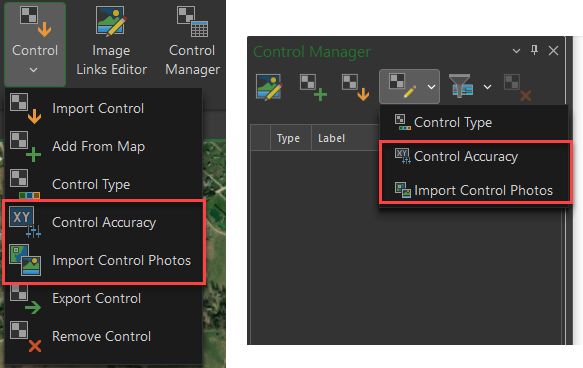Click the disabled Remove Control toolbar icon
The width and height of the screenshot is (583, 368).
click(518, 87)
